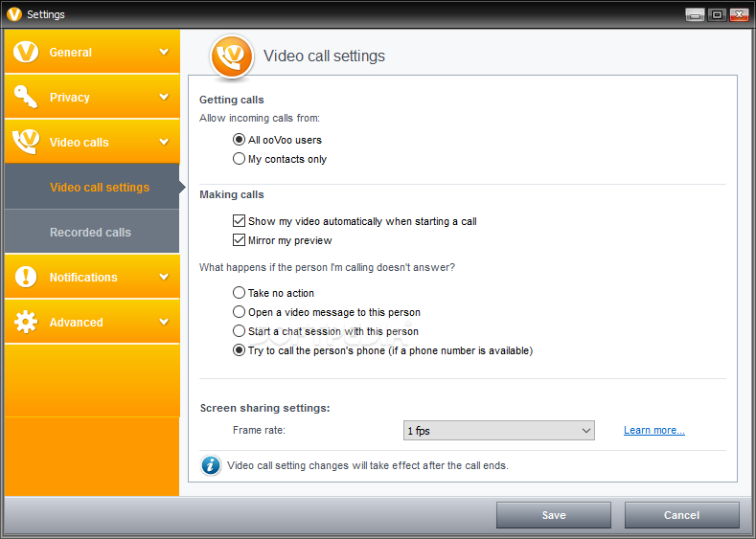Image resolution: width=756 pixels, height=539 pixels.
Task: Expand the Advanced section chevron
Action: click(x=164, y=322)
